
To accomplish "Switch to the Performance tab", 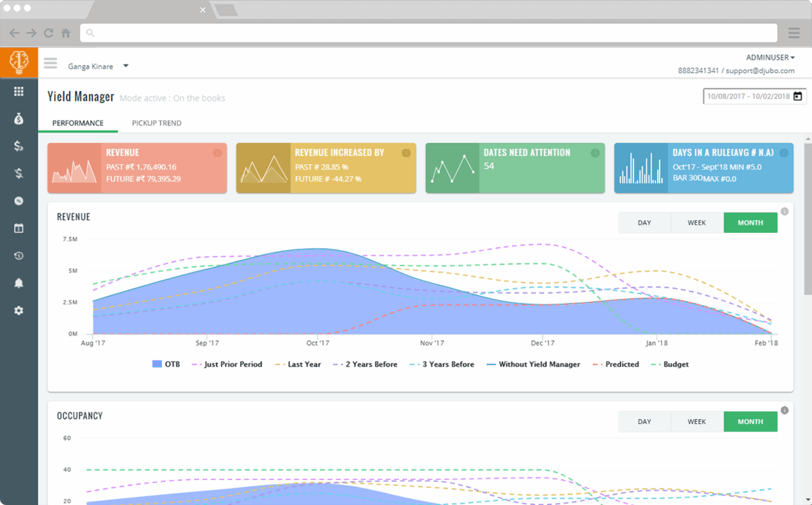I will tap(78, 123).
